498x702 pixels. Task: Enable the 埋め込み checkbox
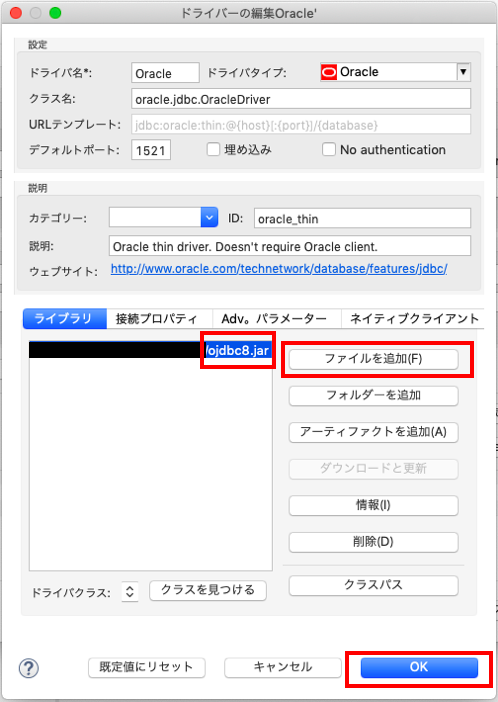[213, 150]
